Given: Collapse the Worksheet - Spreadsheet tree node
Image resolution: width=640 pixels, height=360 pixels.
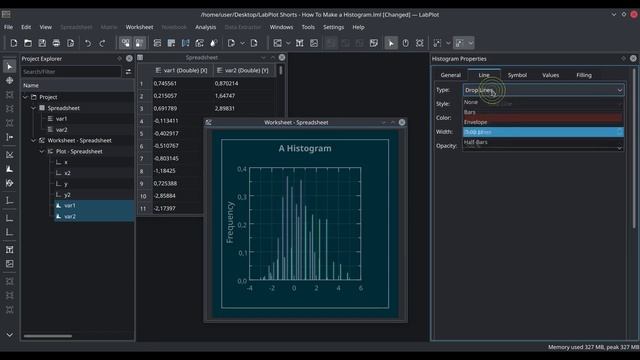Looking at the screenshot, I should pos(33,140).
